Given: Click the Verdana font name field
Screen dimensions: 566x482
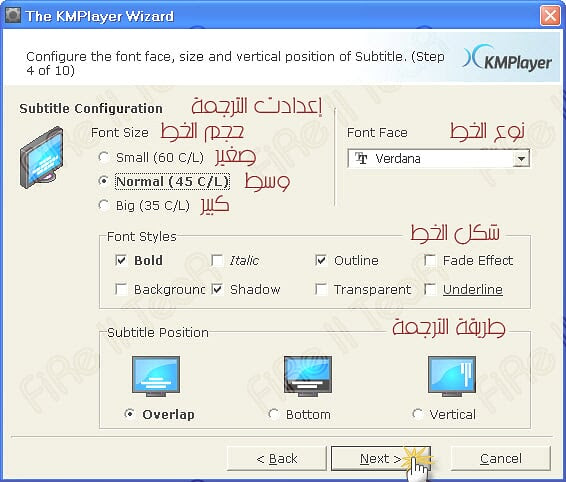Looking at the screenshot, I should (x=430, y=159).
